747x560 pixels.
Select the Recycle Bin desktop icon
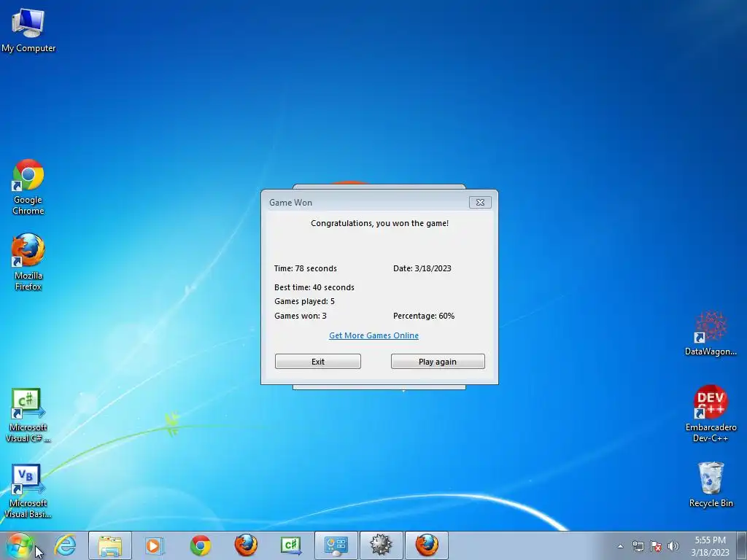pos(711,485)
